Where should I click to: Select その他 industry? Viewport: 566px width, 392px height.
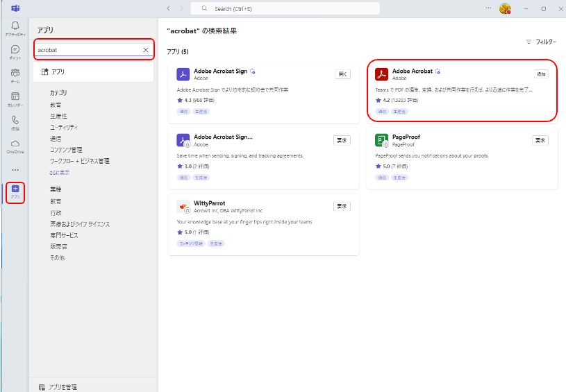[58, 257]
